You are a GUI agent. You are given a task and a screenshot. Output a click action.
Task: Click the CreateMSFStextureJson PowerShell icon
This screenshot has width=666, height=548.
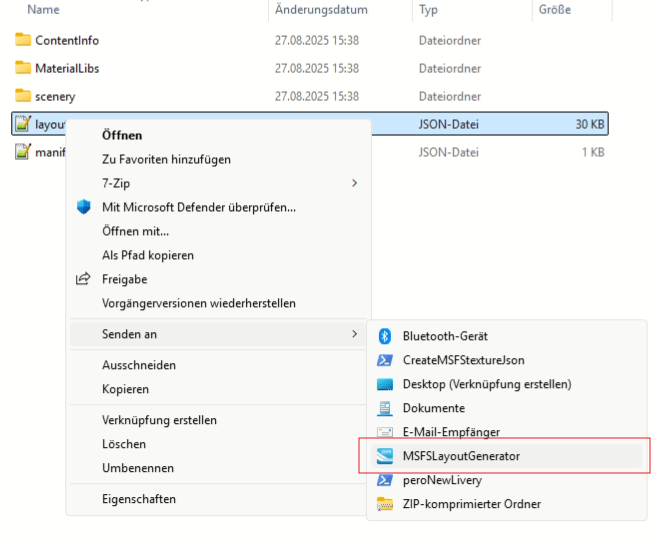(x=385, y=360)
